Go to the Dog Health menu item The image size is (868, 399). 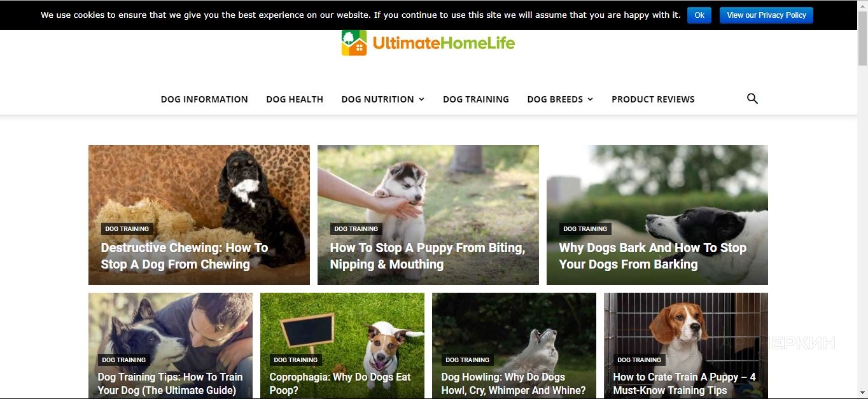295,99
